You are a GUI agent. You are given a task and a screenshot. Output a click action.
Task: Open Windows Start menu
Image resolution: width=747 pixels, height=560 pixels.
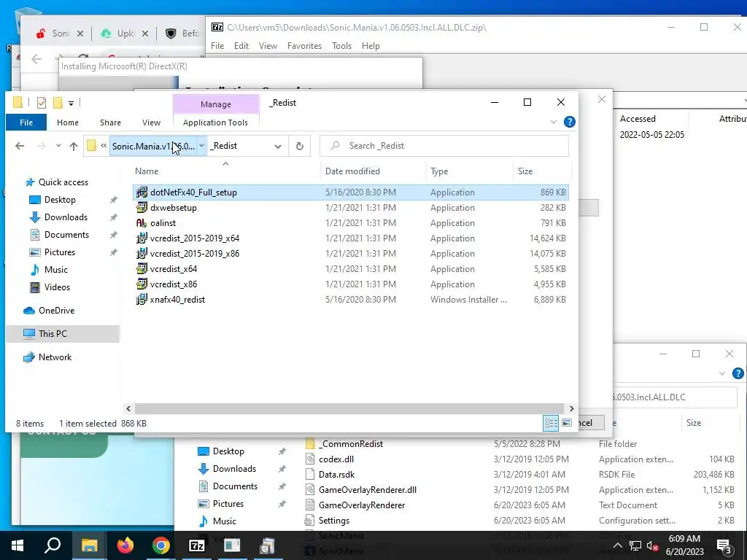point(18,545)
